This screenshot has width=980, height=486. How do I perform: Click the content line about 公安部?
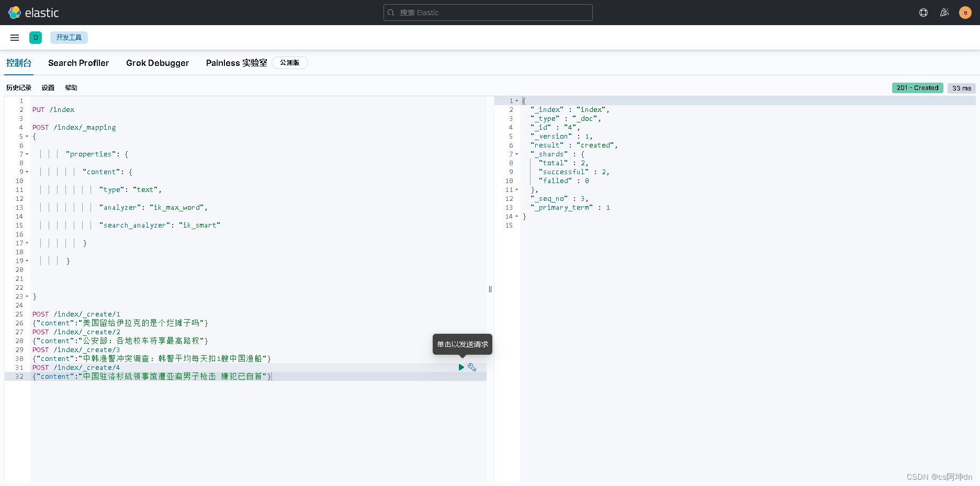point(120,341)
